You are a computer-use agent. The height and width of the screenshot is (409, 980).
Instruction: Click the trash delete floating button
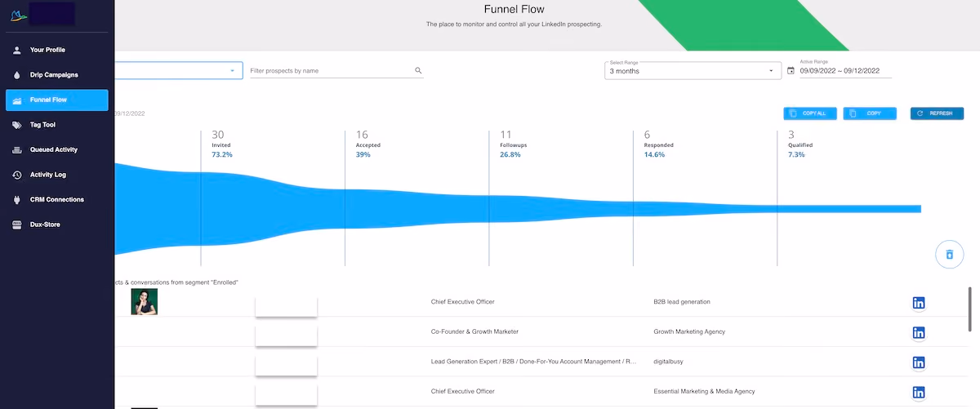(x=949, y=254)
